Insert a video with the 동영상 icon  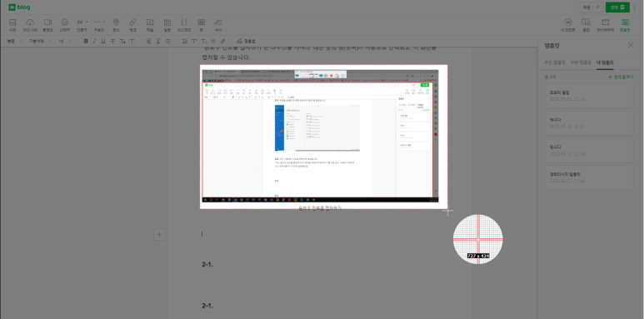(47, 25)
